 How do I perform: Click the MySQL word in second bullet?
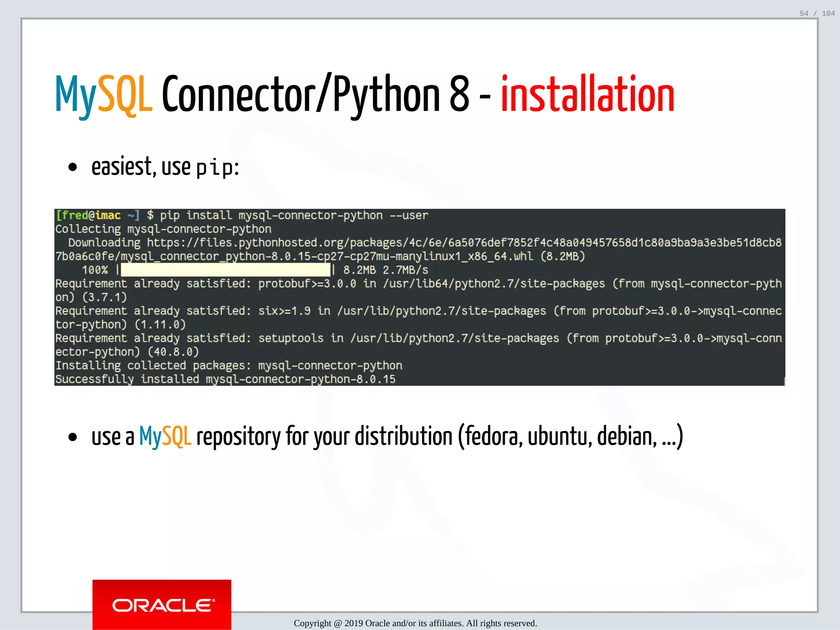[x=165, y=436]
